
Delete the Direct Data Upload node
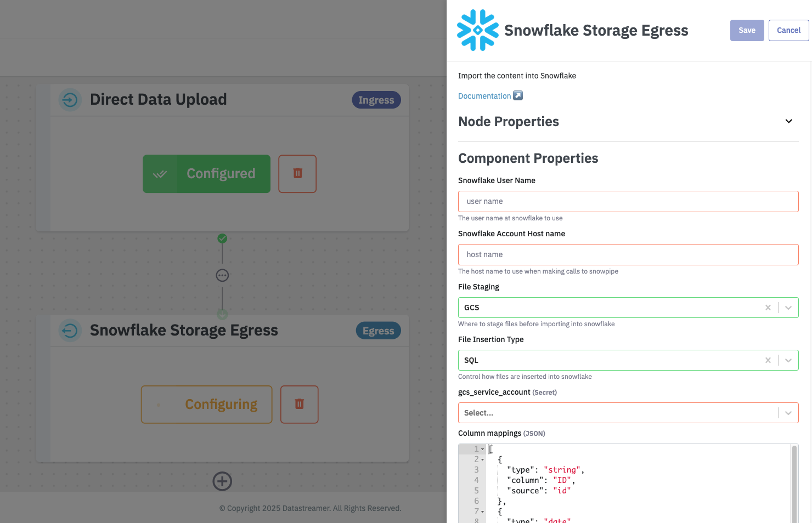[297, 174]
